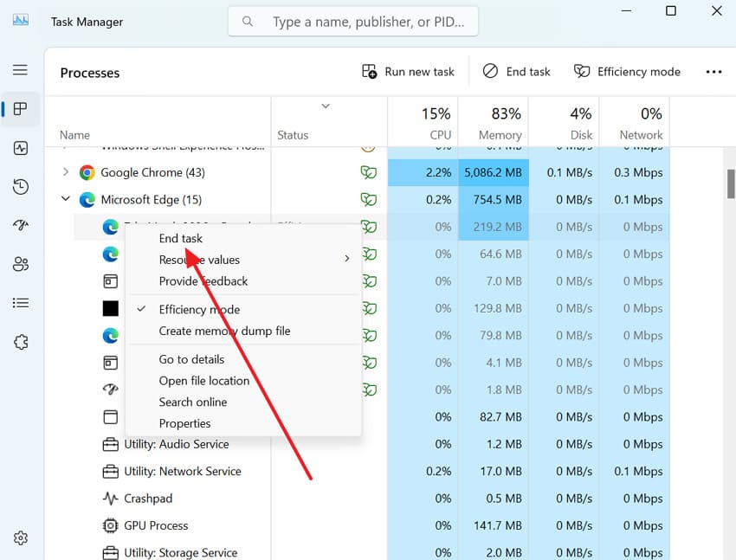Open the Performance page in sidebar
The width and height of the screenshot is (736, 560).
click(21, 148)
